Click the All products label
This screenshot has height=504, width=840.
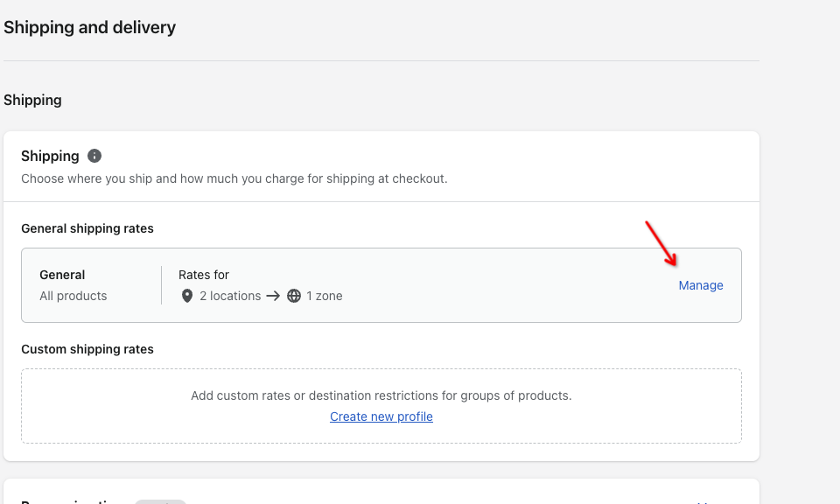pyautogui.click(x=73, y=296)
